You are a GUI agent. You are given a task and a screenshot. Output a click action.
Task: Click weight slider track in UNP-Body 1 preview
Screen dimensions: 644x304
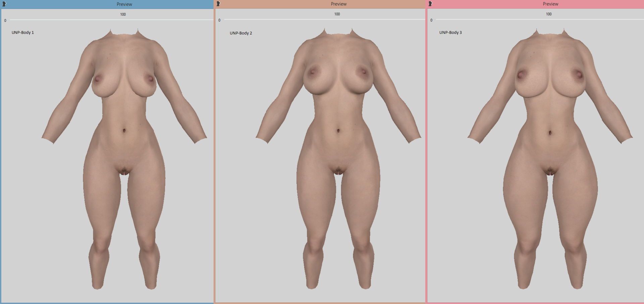tap(111, 20)
